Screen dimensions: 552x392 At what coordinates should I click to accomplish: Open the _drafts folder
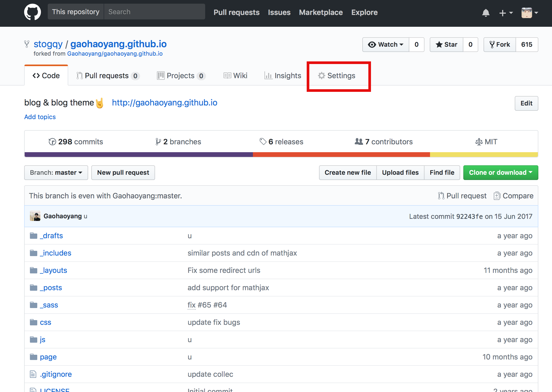(x=51, y=236)
